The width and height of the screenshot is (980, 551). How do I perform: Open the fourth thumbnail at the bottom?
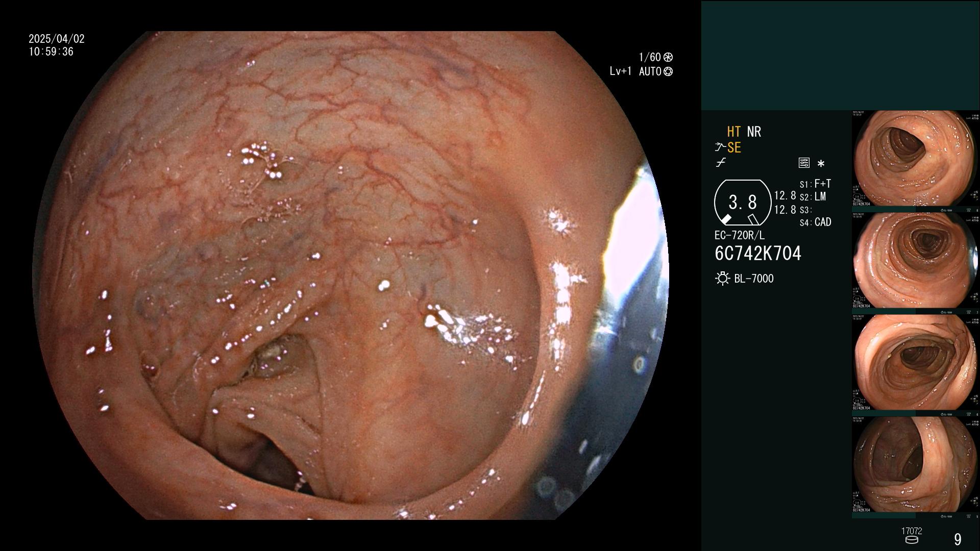[x=915, y=465]
